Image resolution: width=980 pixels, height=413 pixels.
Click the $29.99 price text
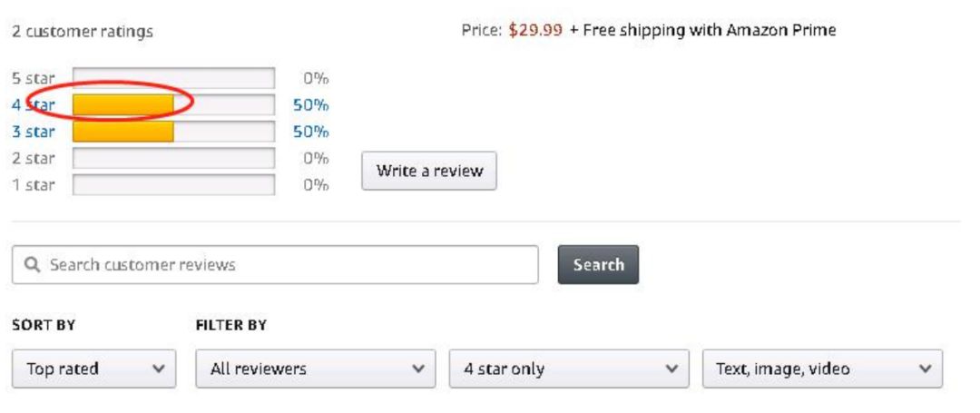point(535,29)
